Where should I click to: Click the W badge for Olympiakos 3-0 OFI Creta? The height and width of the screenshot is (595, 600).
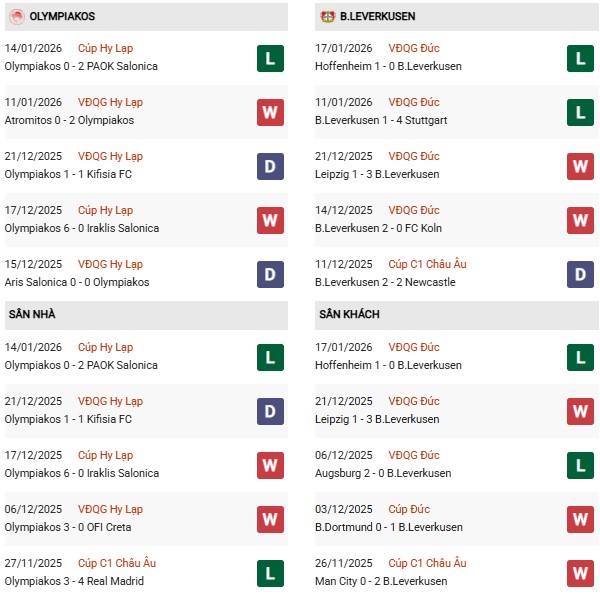pyautogui.click(x=270, y=519)
